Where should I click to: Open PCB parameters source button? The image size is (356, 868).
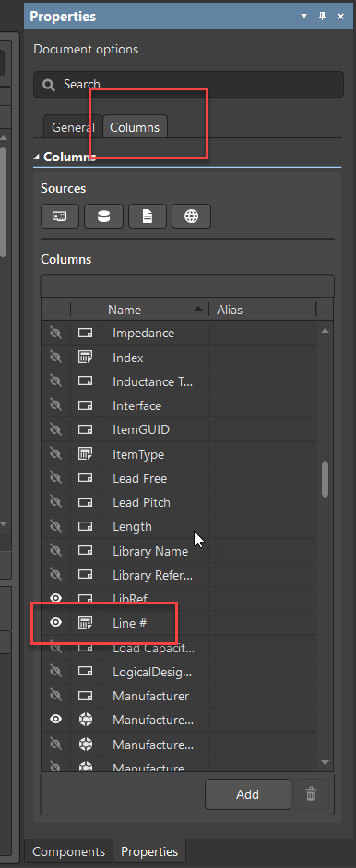(60, 217)
